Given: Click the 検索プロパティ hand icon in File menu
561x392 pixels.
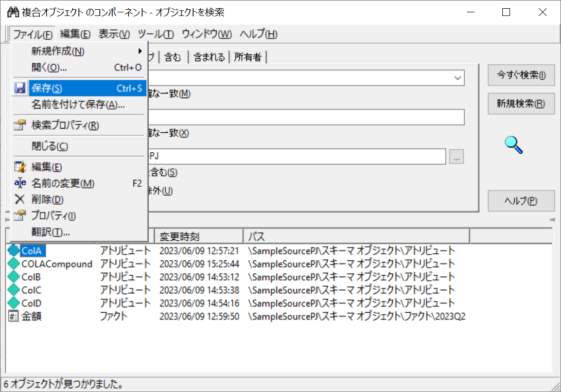Looking at the screenshot, I should (20, 125).
